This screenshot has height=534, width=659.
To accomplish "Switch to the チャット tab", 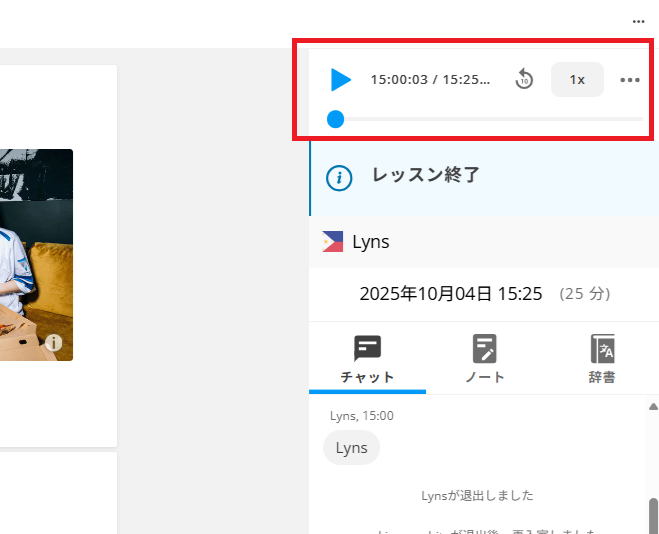I will (x=367, y=360).
